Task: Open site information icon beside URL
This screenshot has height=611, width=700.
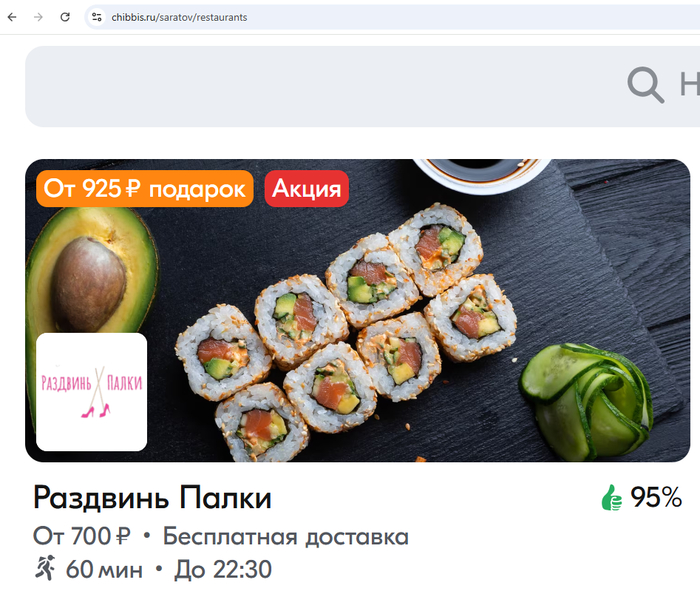Action: (96, 17)
